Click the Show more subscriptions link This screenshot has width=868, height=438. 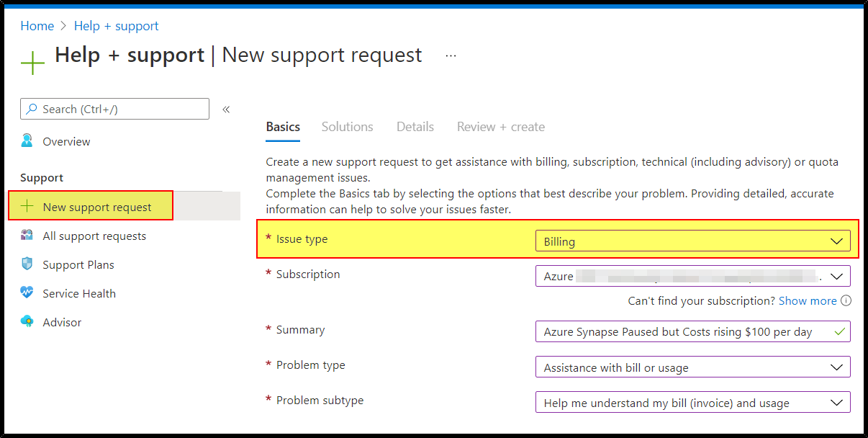(x=808, y=300)
